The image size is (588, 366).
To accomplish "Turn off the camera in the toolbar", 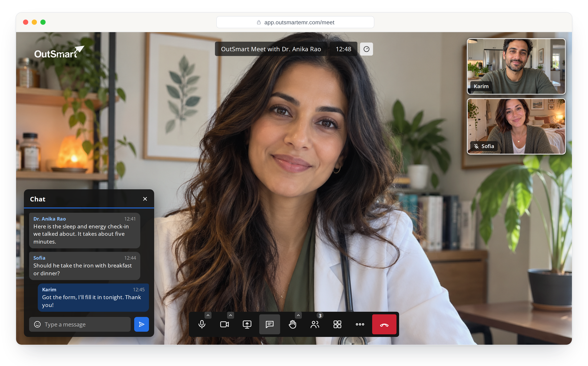I will click(224, 324).
